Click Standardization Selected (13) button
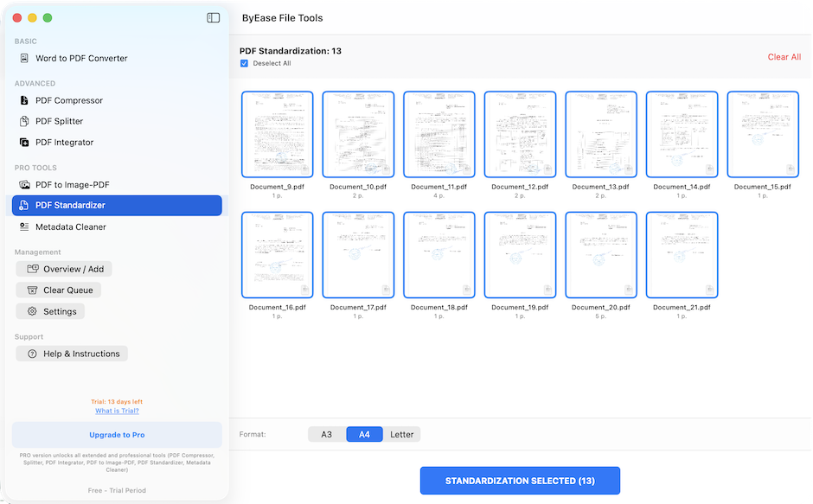The height and width of the screenshot is (504, 813). 520,481
